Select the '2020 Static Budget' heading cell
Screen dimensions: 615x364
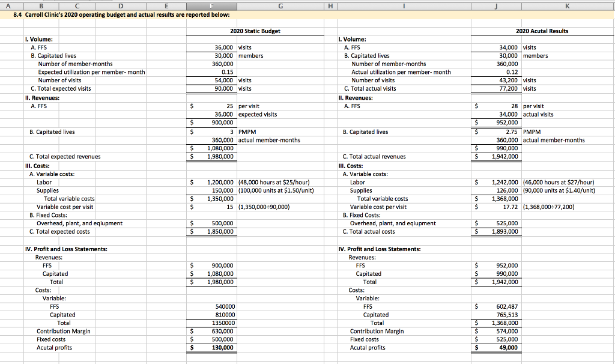coord(256,31)
